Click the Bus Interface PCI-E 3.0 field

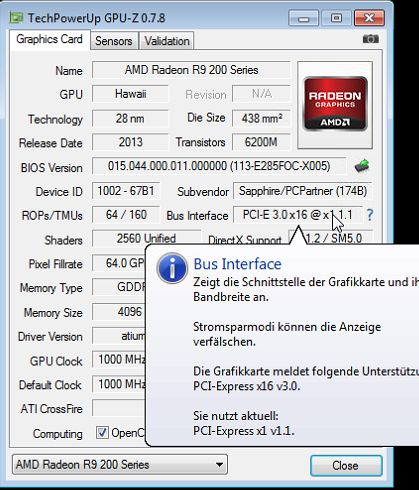tap(298, 215)
